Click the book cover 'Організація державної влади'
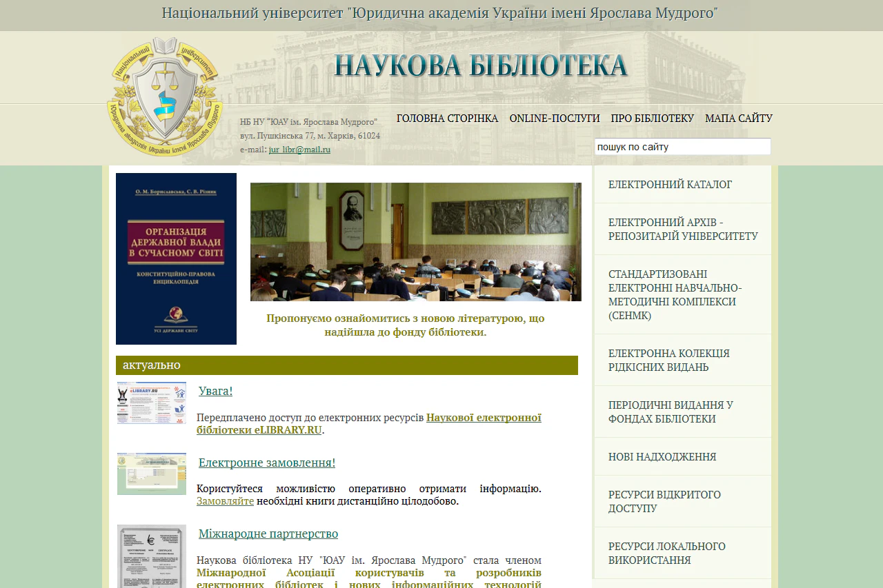The height and width of the screenshot is (588, 883). click(176, 258)
